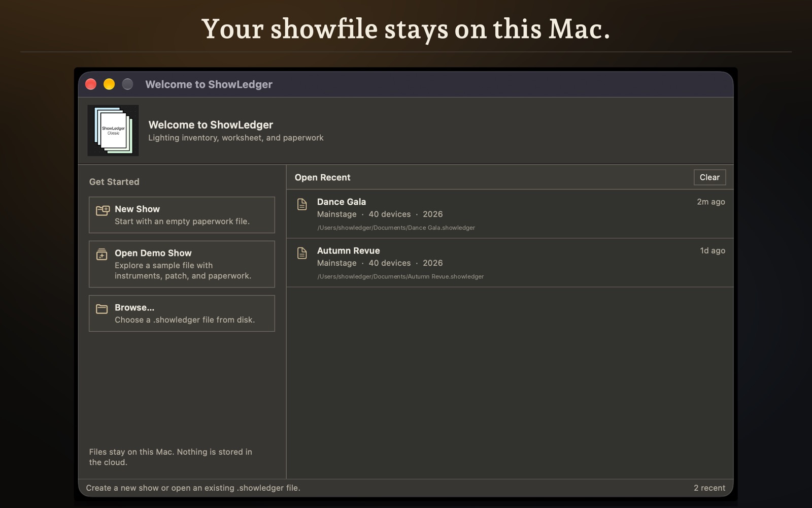Click the "1d ago" timestamp
The height and width of the screenshot is (508, 812).
click(x=713, y=250)
